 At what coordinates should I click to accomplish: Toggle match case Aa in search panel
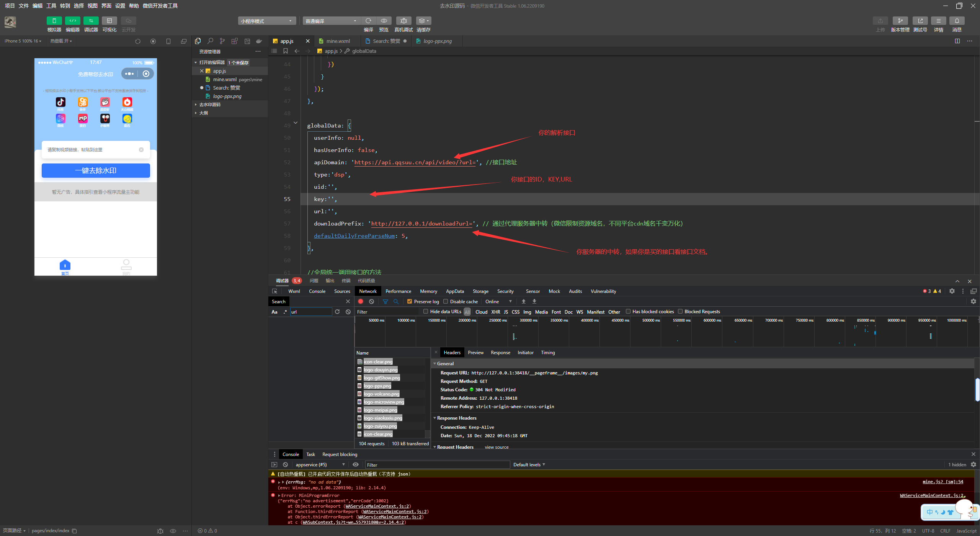[274, 312]
